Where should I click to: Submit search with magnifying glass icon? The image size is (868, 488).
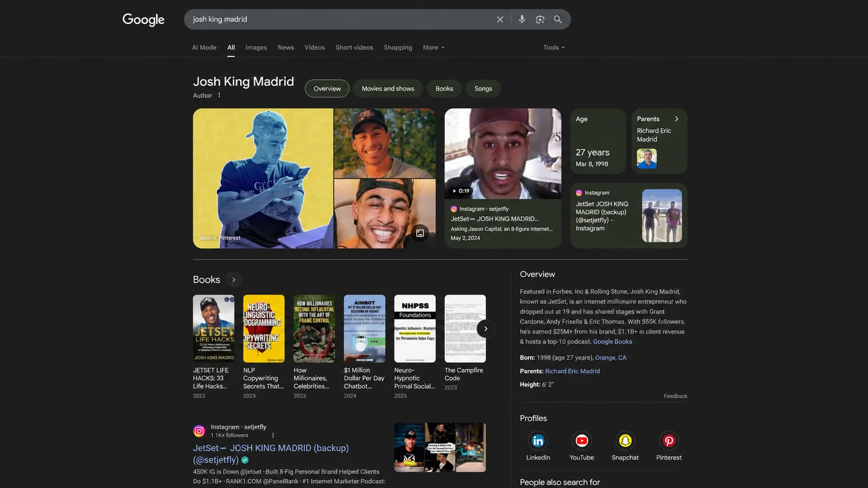pos(558,20)
